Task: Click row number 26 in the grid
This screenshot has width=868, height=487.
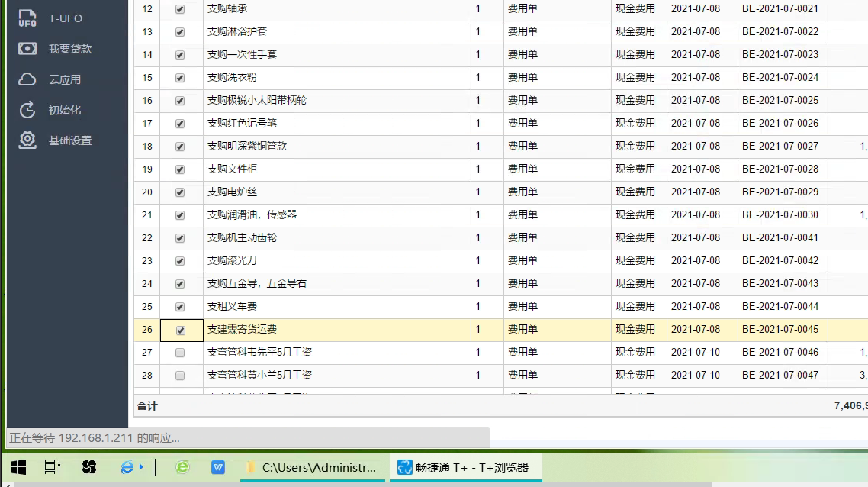Action: [x=146, y=330]
